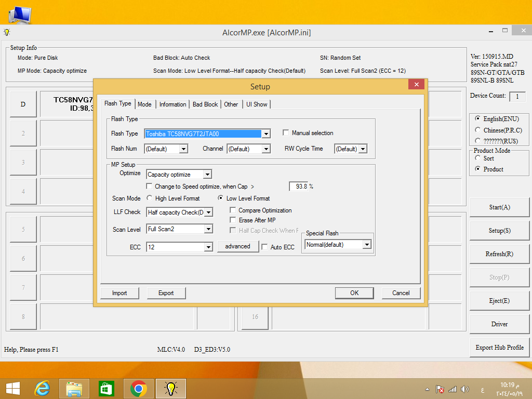Switch to the Mode tab
532x399 pixels.
(144, 104)
